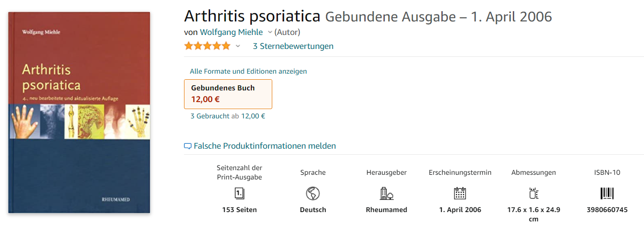The image size is (644, 227).
Task: Click the publisher building icon
Action: click(x=386, y=193)
